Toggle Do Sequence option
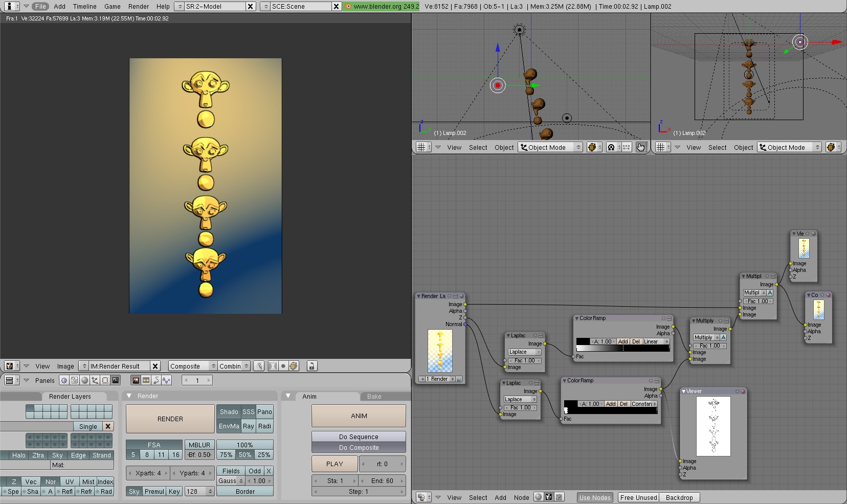The width and height of the screenshot is (847, 504). click(359, 437)
